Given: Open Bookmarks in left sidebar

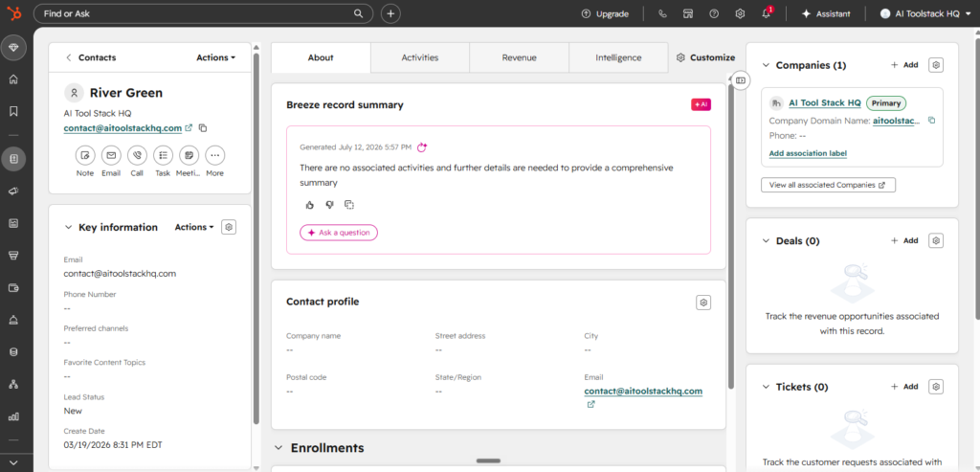Looking at the screenshot, I should (x=13, y=111).
